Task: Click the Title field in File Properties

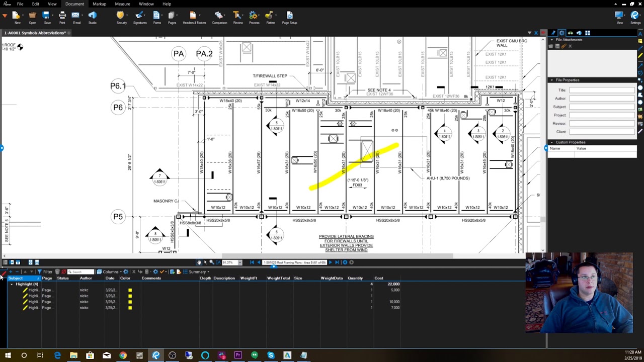Action: [602, 90]
